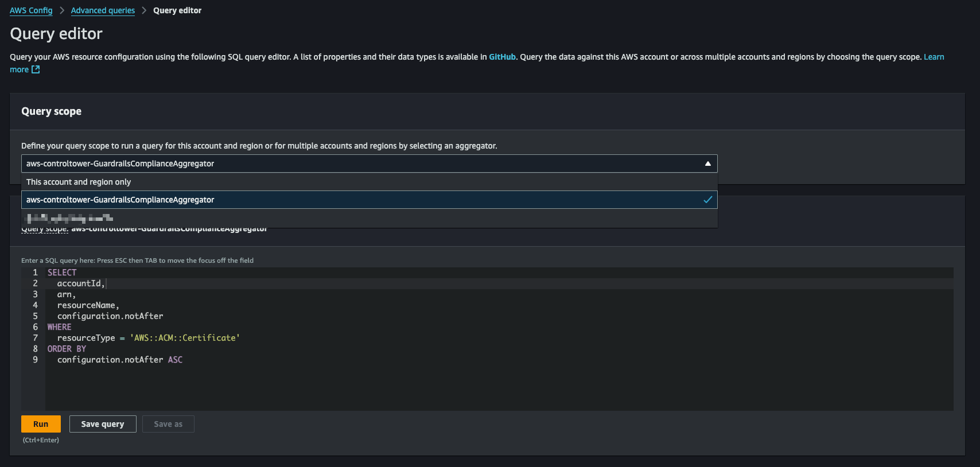The height and width of the screenshot is (467, 980).
Task: Click the WHERE keyword on line 6
Action: [x=60, y=327]
